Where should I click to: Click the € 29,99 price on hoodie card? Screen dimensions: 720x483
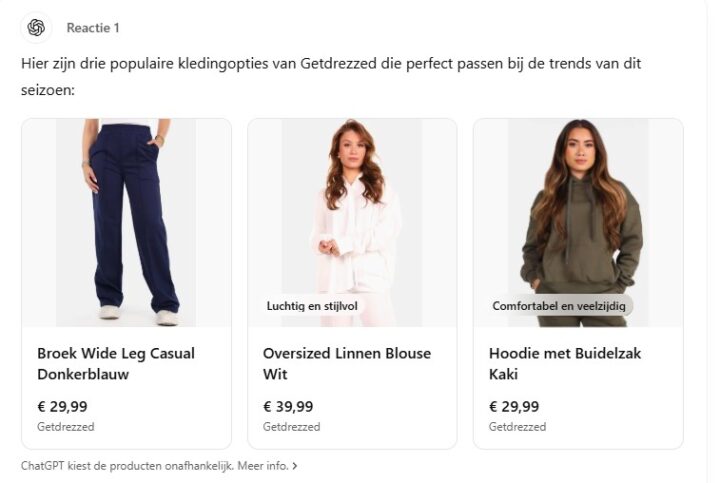tap(514, 406)
